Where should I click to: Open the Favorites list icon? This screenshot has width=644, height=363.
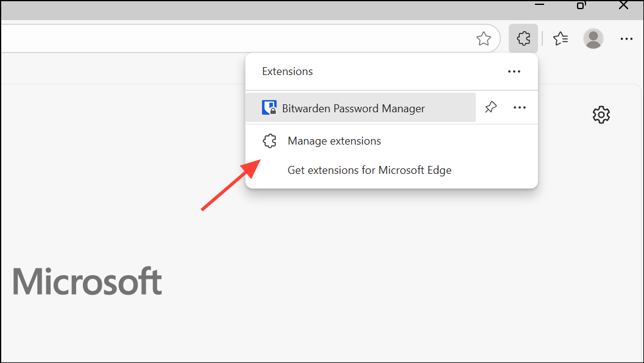tap(561, 38)
